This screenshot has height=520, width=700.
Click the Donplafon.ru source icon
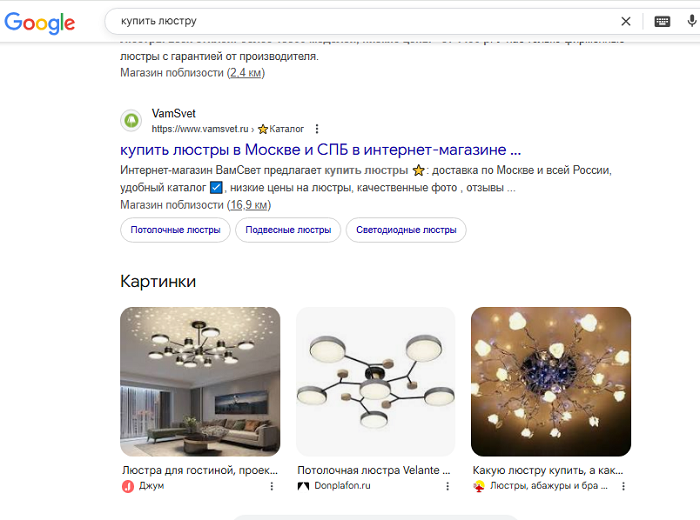coord(303,486)
